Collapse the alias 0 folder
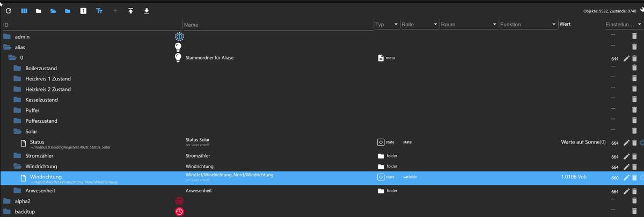Screen dimensions: 644x217 [12, 57]
